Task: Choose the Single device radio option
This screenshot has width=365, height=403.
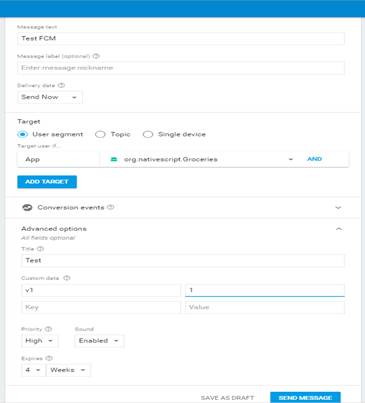Action: (148, 134)
